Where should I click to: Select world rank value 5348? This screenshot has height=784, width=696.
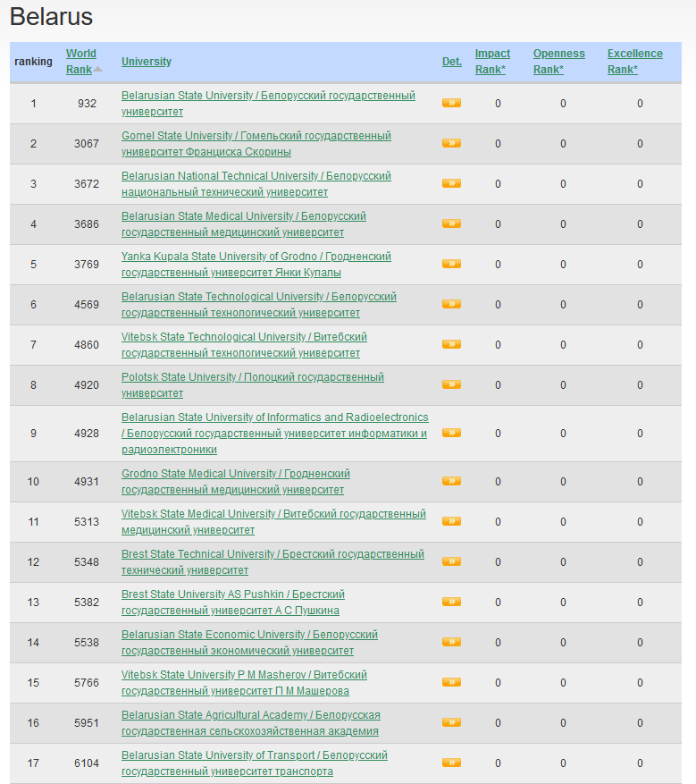click(87, 562)
